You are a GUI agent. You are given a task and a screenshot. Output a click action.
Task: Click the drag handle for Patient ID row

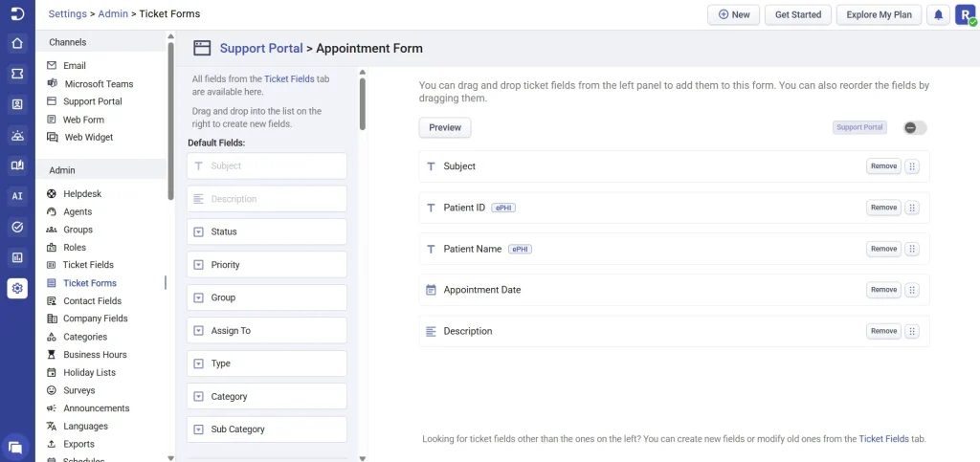(x=912, y=208)
